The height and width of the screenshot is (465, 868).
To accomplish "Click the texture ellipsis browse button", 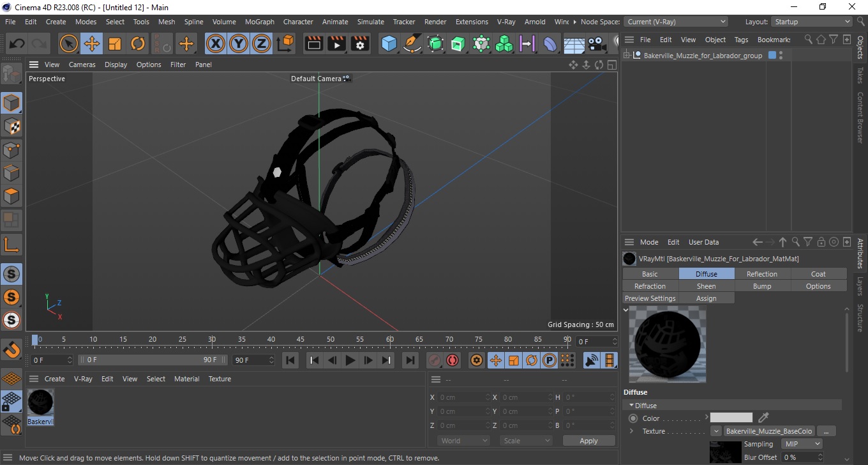I will [826, 431].
